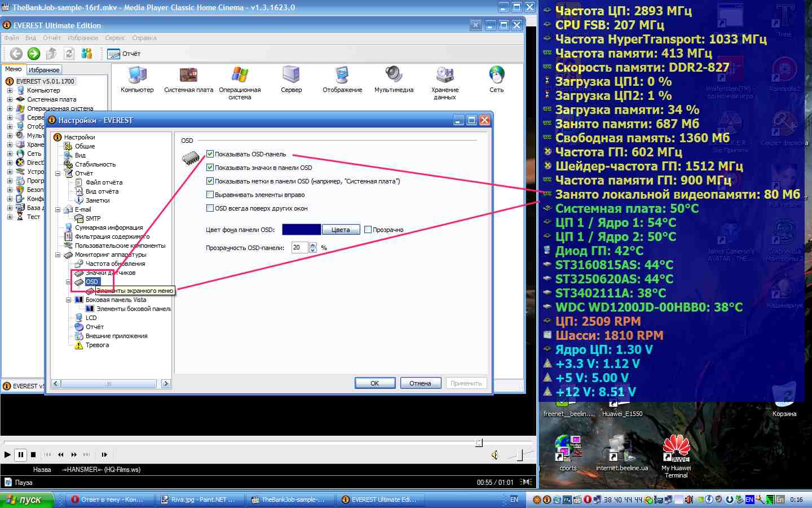Viewport: 812px width, 508px height.
Task: Select the cports desktop shortcut
Action: pyautogui.click(x=568, y=453)
